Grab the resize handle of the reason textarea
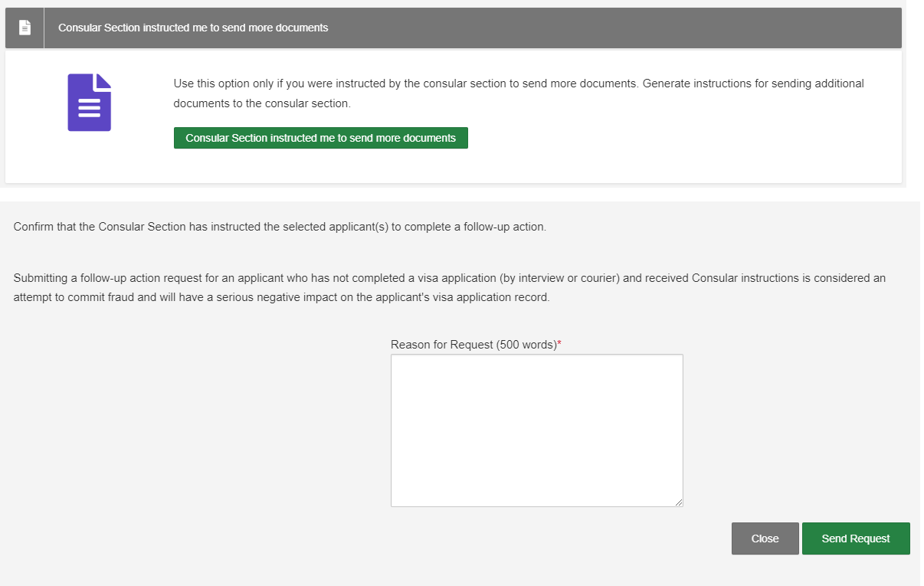Screen dimensions: 924x586 pos(679,503)
